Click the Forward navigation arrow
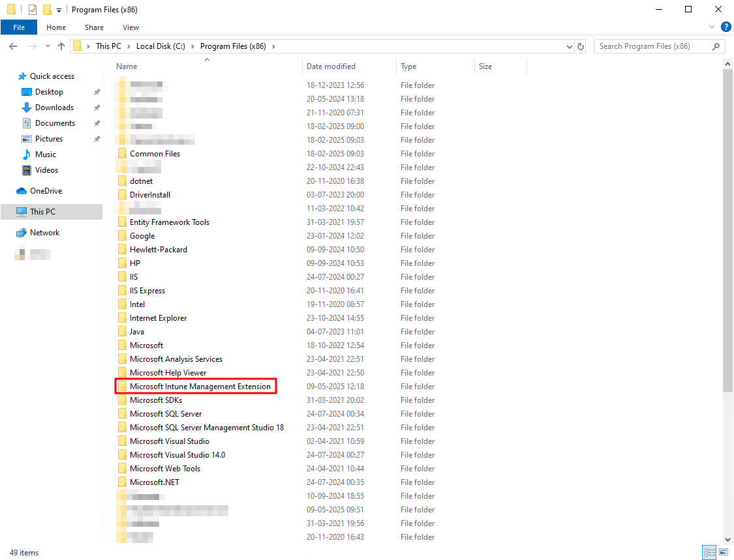Screen dimensions: 734x560 tap(33, 46)
